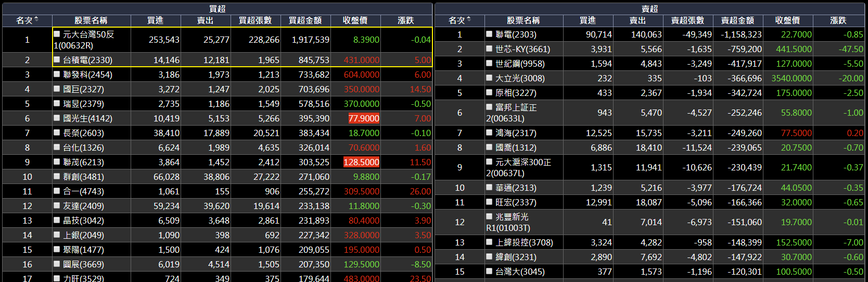
Task: Click 賣出 header in 買超 table
Action: coord(206,20)
